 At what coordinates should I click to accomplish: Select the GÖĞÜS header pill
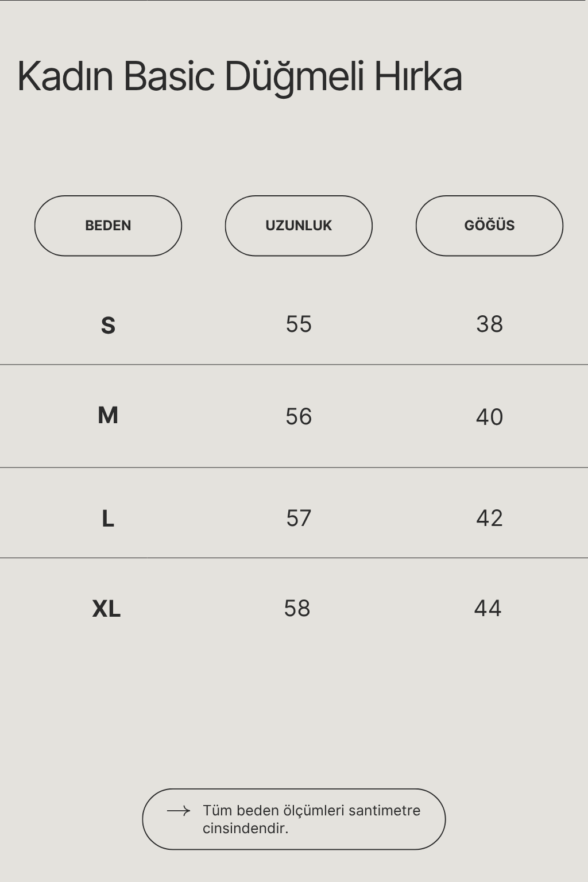coord(489,226)
